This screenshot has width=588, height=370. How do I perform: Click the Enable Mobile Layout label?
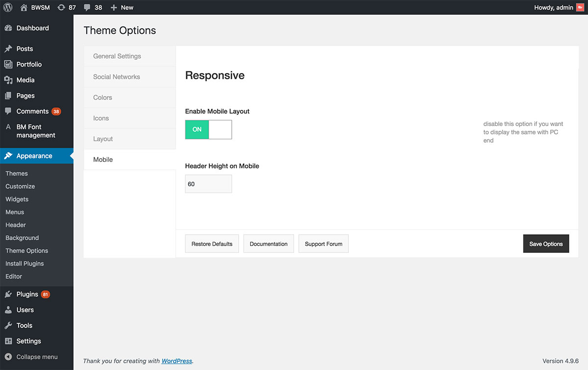pyautogui.click(x=217, y=111)
